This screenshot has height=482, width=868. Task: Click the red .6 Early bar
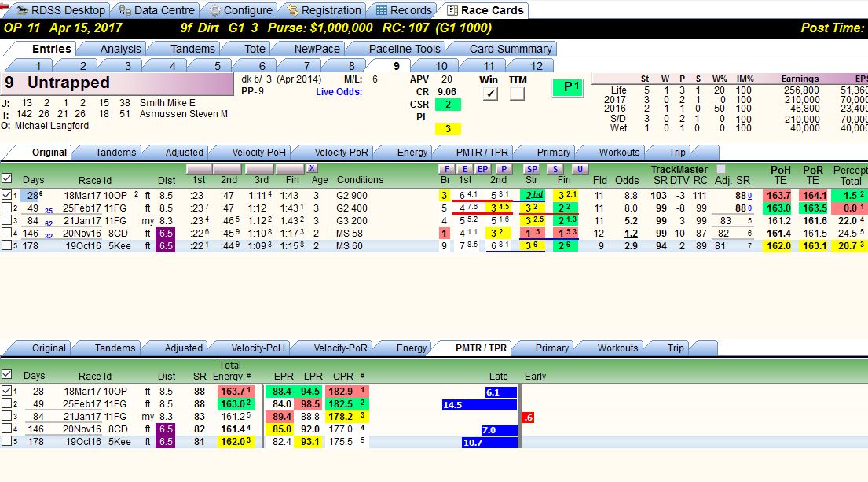(528, 418)
